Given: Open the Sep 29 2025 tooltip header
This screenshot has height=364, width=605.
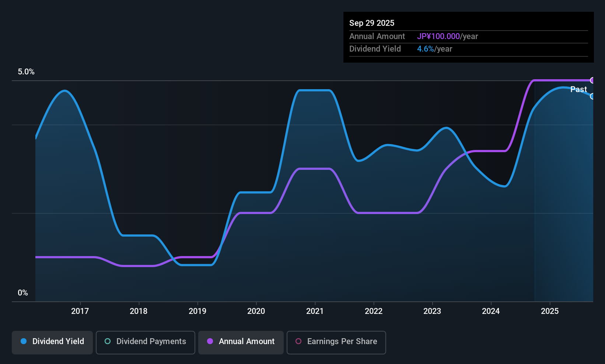Looking at the screenshot, I should click(372, 23).
